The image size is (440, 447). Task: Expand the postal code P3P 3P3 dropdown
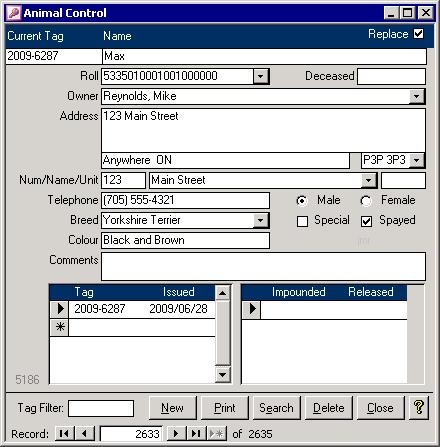(417, 160)
